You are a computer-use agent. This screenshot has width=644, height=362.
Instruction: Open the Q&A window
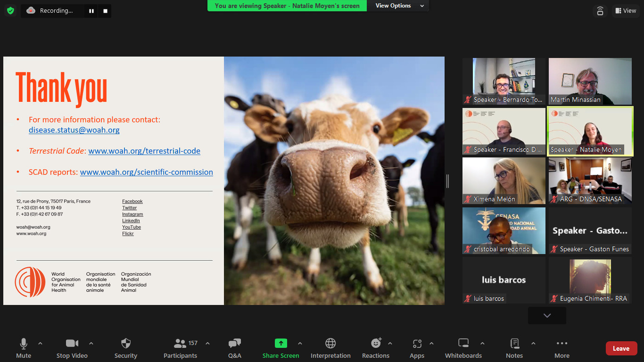pyautogui.click(x=234, y=348)
